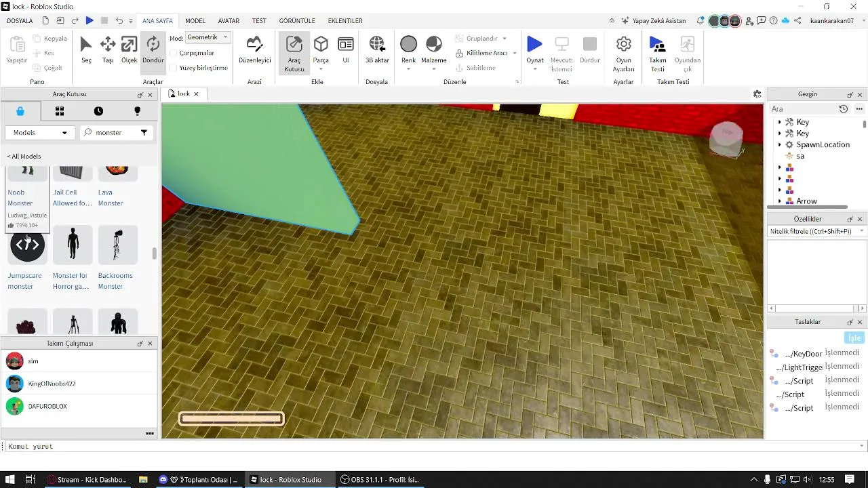Open the Models category dropdown
This screenshot has width=868, height=488.
(40, 133)
